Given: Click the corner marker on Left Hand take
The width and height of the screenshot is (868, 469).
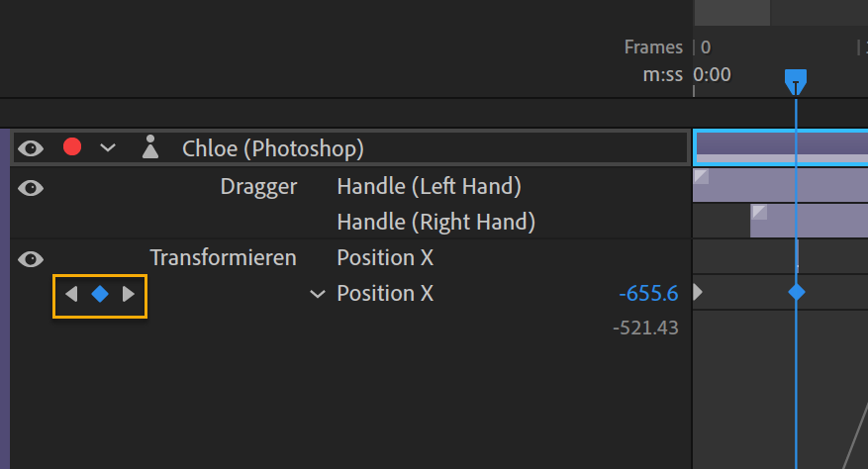Looking at the screenshot, I should pos(701,176).
